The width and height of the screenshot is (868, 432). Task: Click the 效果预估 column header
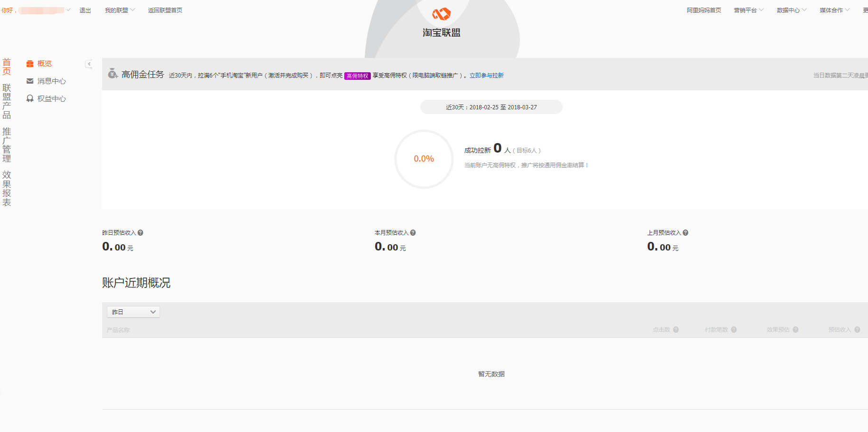tap(778, 330)
